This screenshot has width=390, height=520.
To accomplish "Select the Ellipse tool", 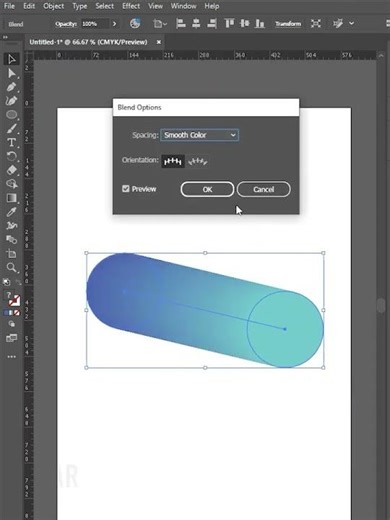I will pyautogui.click(x=11, y=115).
